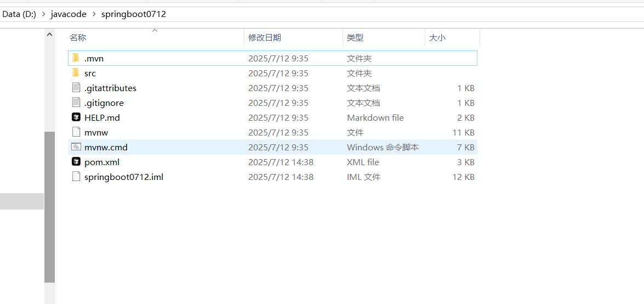644x304 pixels.
Task: Select the .gitignore file name
Action: click(x=104, y=103)
